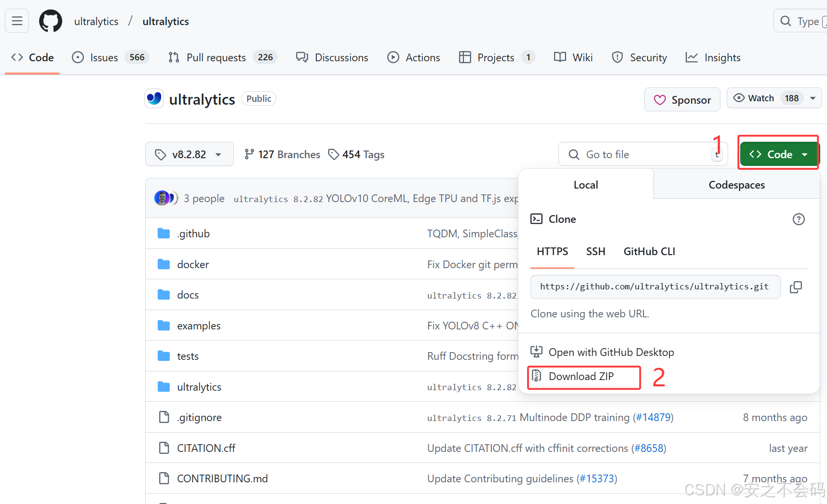Screen dimensions: 827x504
Task: Click the terminal icon next to Clone
Action: (536, 219)
